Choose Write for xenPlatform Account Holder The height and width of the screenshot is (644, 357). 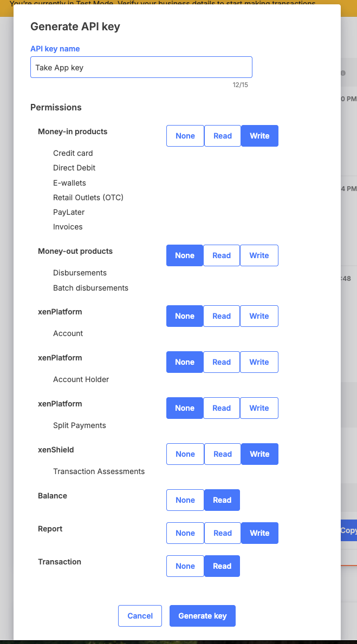tap(259, 362)
